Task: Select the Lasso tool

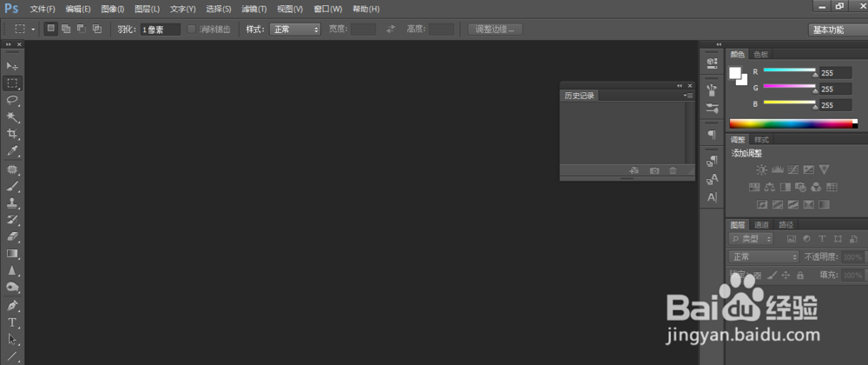Action: click(x=12, y=100)
